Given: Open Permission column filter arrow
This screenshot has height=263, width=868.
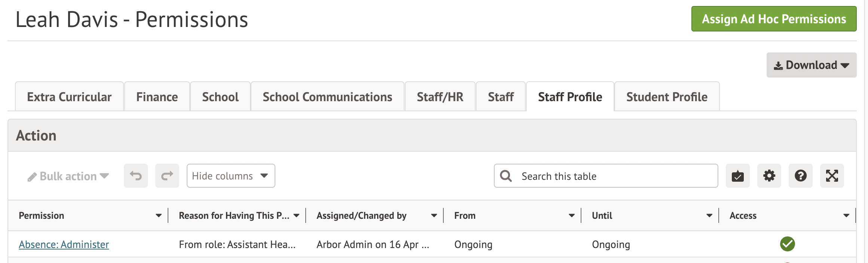Looking at the screenshot, I should 159,216.
